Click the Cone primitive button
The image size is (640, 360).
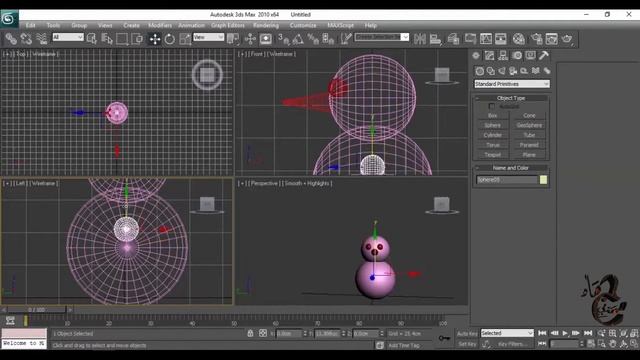(529, 116)
